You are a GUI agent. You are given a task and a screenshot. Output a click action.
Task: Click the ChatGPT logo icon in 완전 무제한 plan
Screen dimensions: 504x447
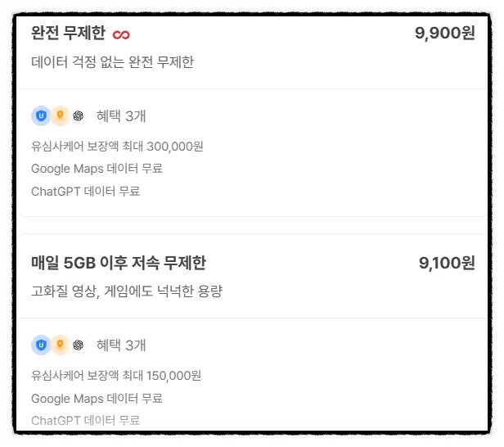pos(78,115)
